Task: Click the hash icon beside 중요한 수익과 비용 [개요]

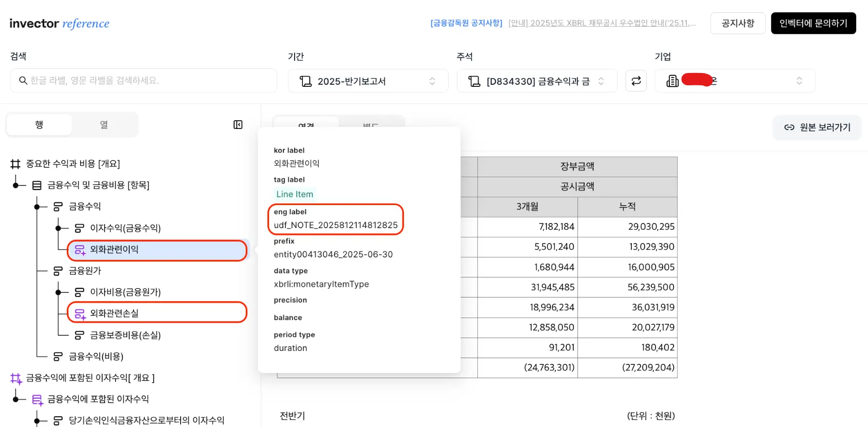Action: pyautogui.click(x=15, y=164)
